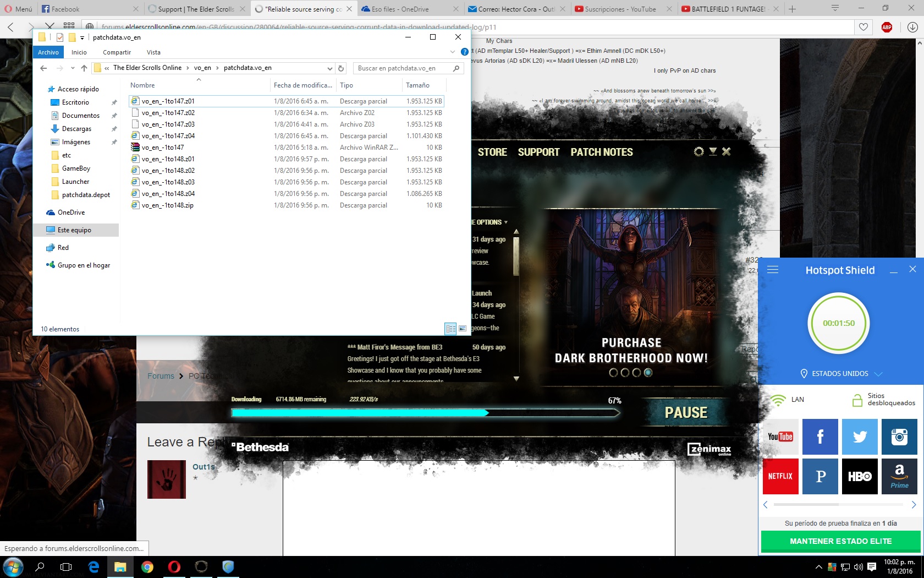This screenshot has height=578, width=924.
Task: Click the Buscar en patchdata.vo_en search box
Action: (x=408, y=68)
